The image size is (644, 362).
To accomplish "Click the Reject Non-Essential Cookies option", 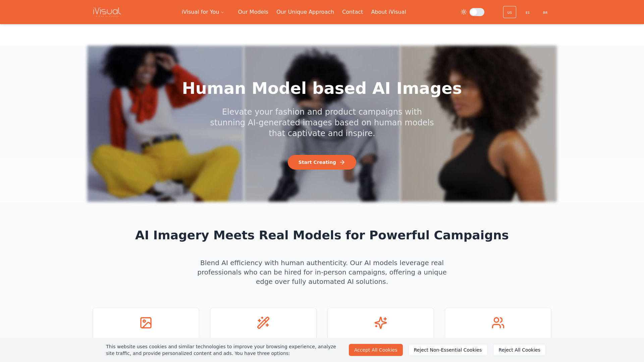I will tap(448, 350).
